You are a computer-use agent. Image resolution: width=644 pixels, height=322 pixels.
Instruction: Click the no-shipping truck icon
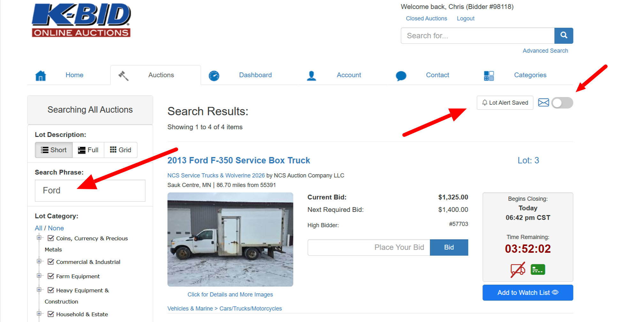(518, 270)
